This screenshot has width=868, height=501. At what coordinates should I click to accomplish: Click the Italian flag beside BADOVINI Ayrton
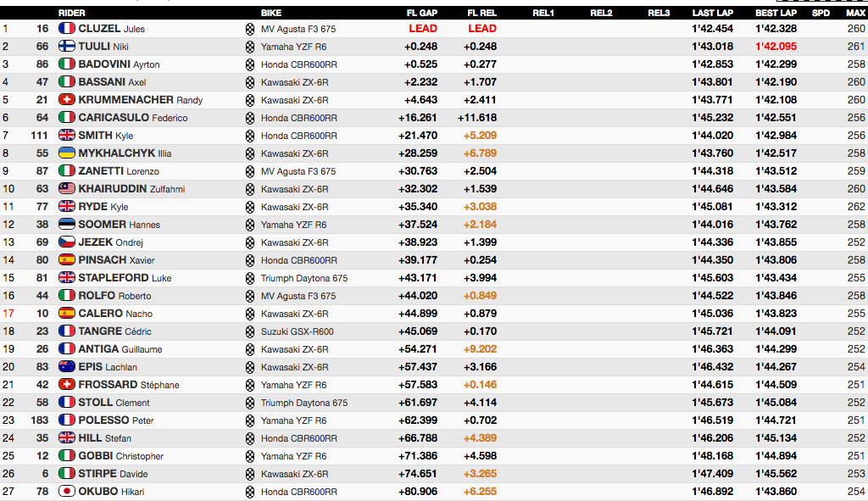pyautogui.click(x=66, y=64)
